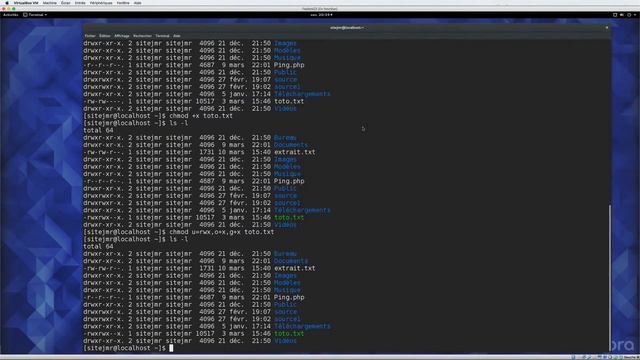Viewport: 640px width, 360px height.
Task: Open the Terminal menu in terminal menubar
Action: (x=162, y=36)
